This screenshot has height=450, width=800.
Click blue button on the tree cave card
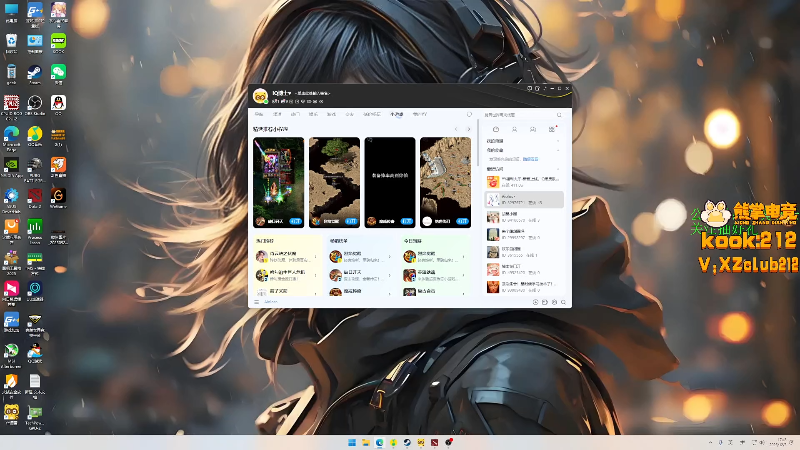coord(351,221)
